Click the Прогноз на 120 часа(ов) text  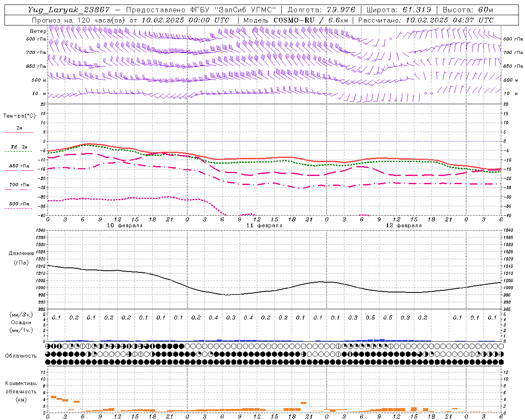coord(79,20)
